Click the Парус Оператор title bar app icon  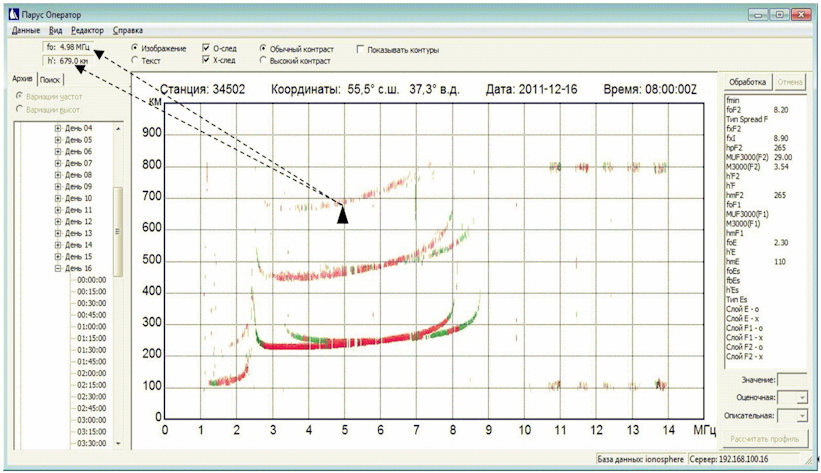(x=14, y=15)
